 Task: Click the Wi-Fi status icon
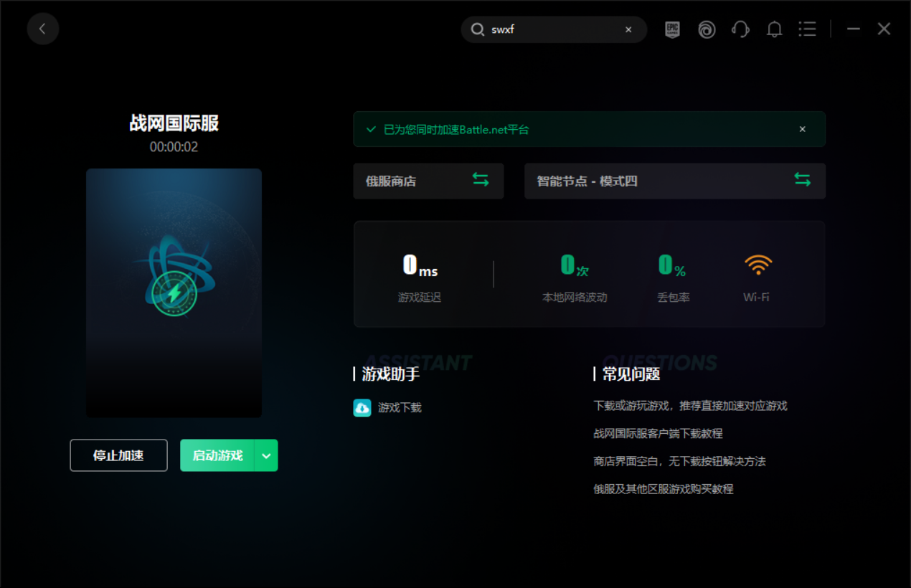coord(758,265)
